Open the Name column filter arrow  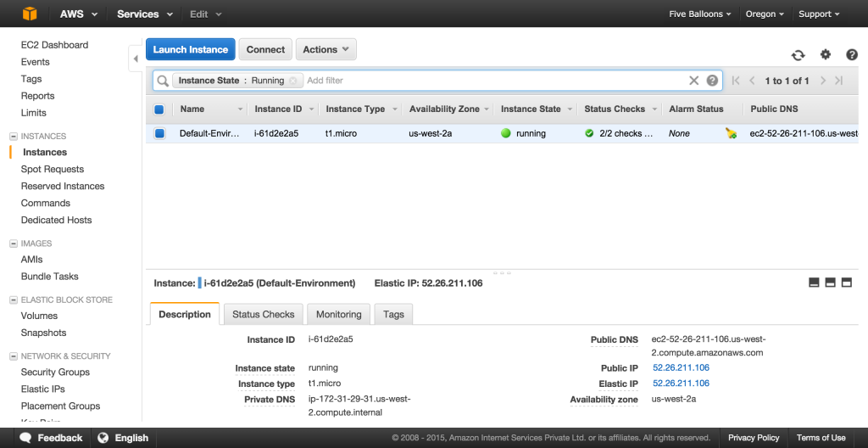240,109
